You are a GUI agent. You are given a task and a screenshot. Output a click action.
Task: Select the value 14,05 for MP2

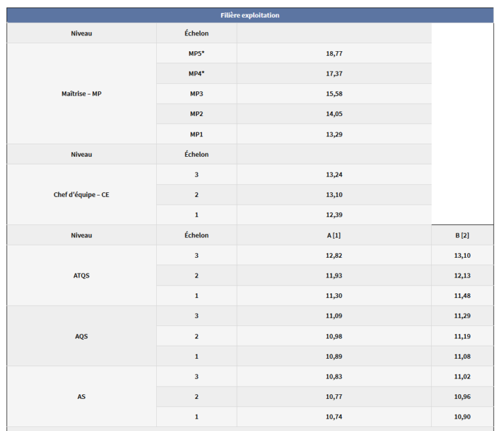(x=334, y=113)
